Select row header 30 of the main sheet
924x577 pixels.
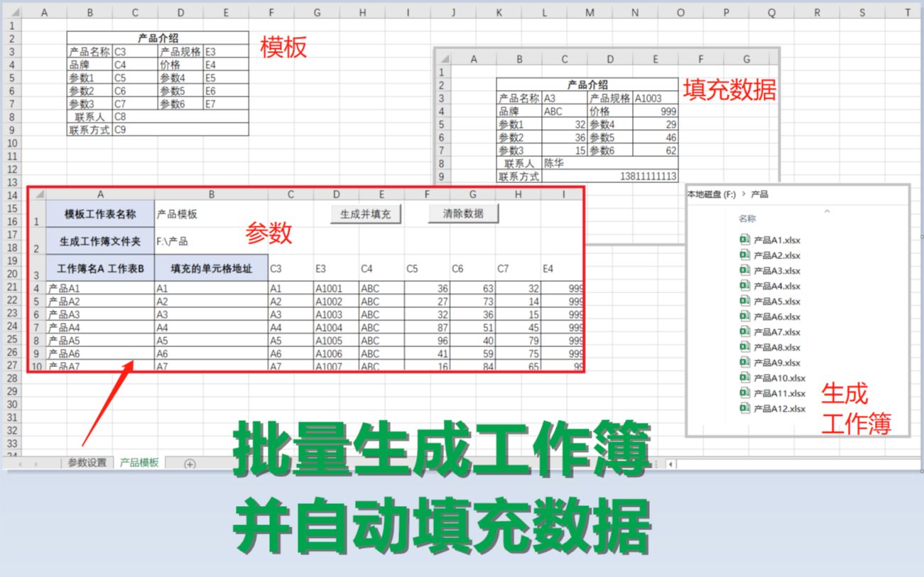click(x=11, y=405)
